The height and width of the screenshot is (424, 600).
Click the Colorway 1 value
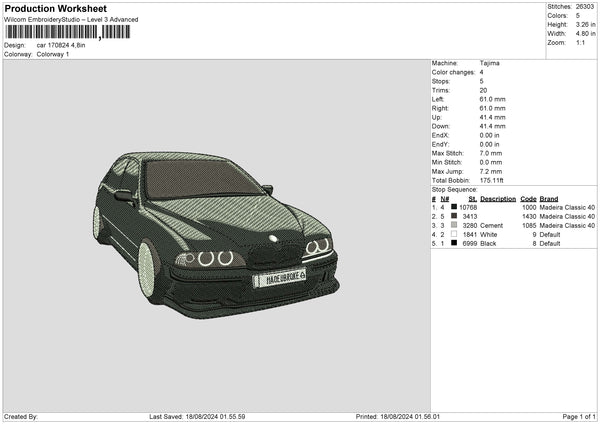click(53, 54)
